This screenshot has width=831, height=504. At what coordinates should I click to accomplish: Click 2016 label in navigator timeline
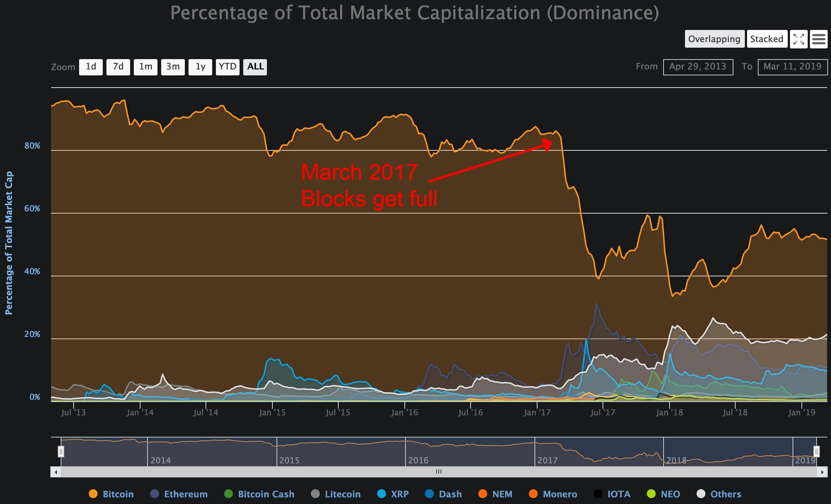click(418, 460)
